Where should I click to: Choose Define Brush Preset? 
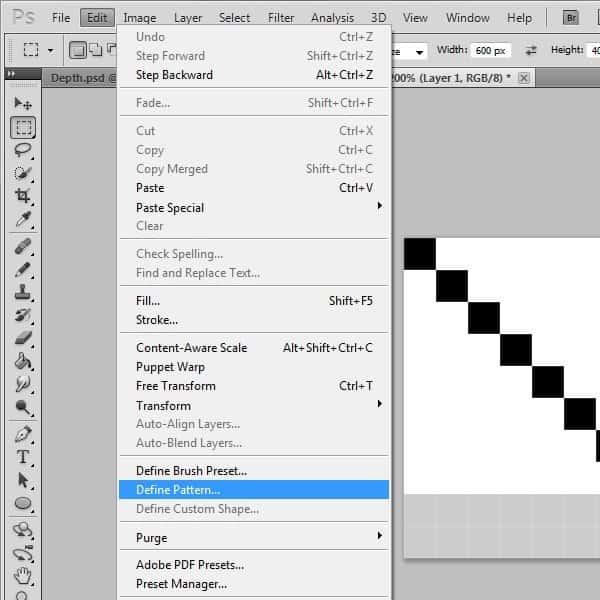pyautogui.click(x=254, y=471)
